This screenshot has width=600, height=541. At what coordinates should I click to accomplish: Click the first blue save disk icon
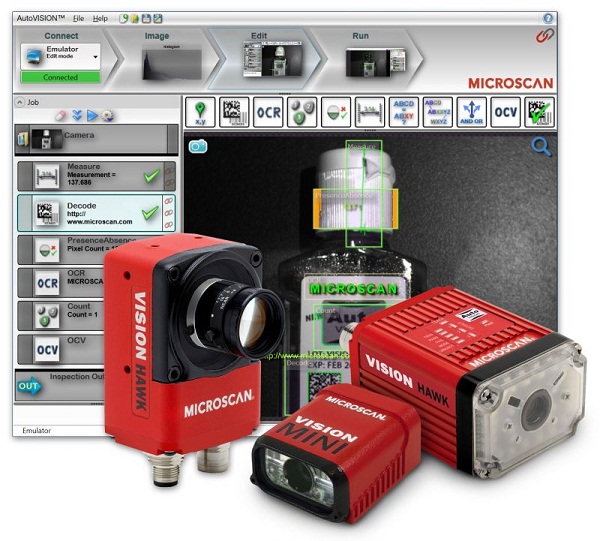pyautogui.click(x=146, y=18)
